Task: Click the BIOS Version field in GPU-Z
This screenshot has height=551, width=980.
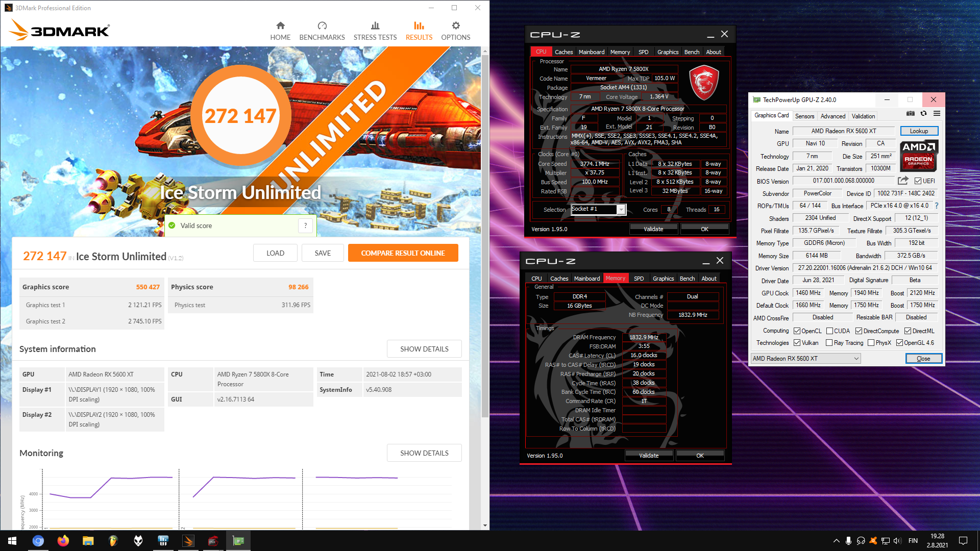Action: (x=843, y=181)
